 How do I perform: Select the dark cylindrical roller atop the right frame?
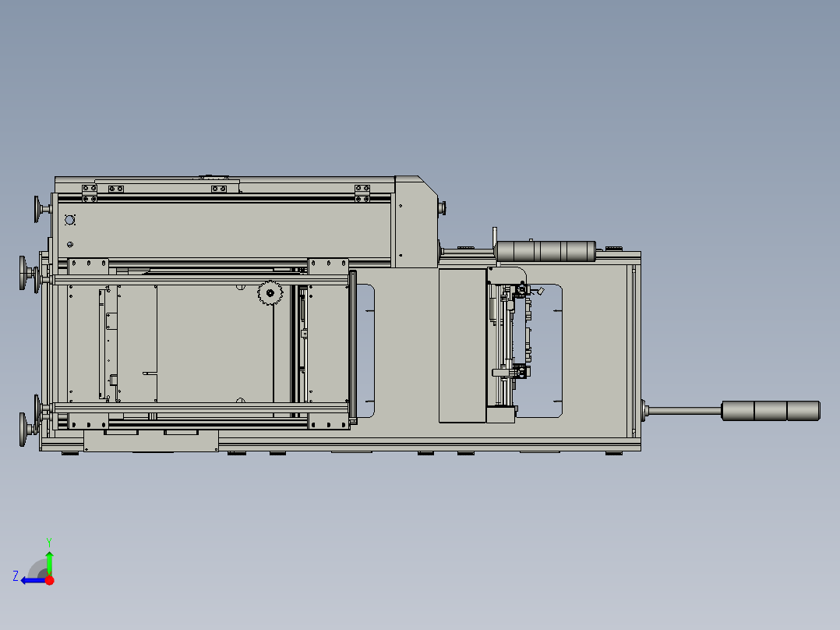tap(546, 252)
